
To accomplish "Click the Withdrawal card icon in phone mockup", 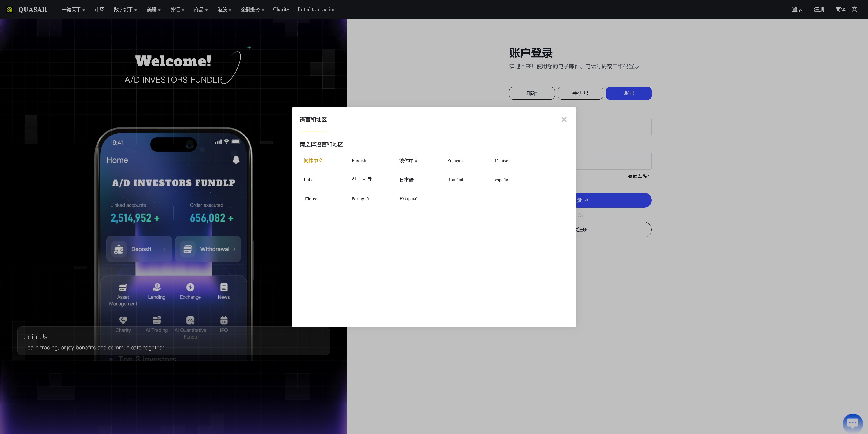I will [188, 249].
